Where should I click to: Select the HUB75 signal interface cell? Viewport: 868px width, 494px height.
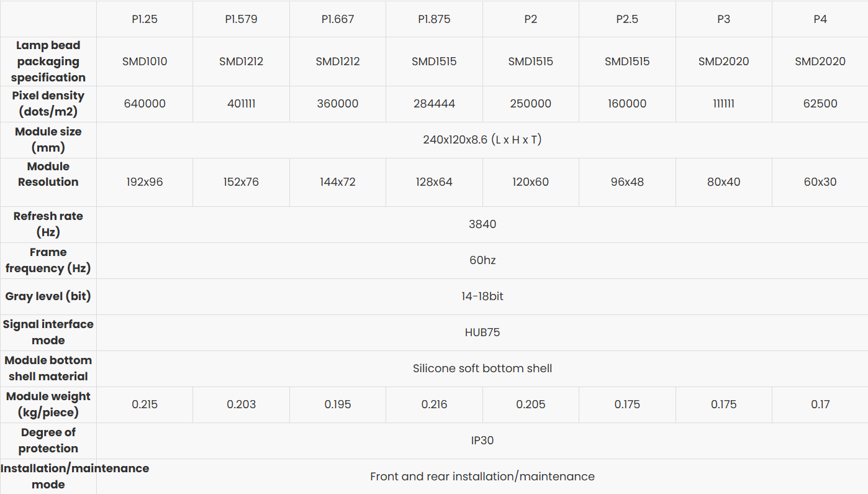(x=482, y=332)
